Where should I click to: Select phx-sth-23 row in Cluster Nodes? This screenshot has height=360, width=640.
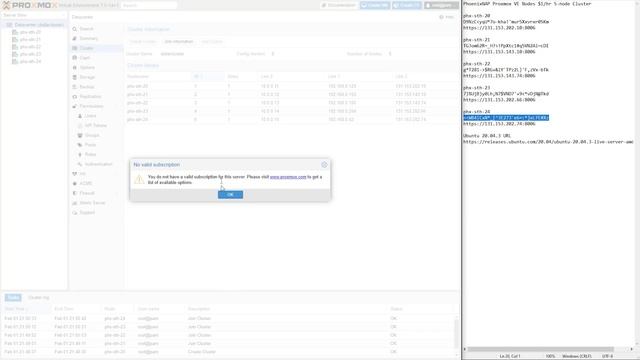[x=292, y=111]
